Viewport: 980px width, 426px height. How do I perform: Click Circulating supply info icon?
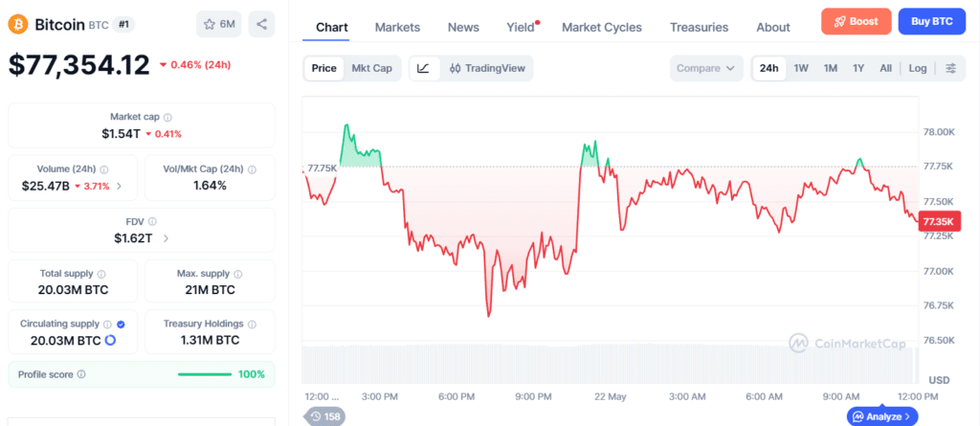point(107,324)
